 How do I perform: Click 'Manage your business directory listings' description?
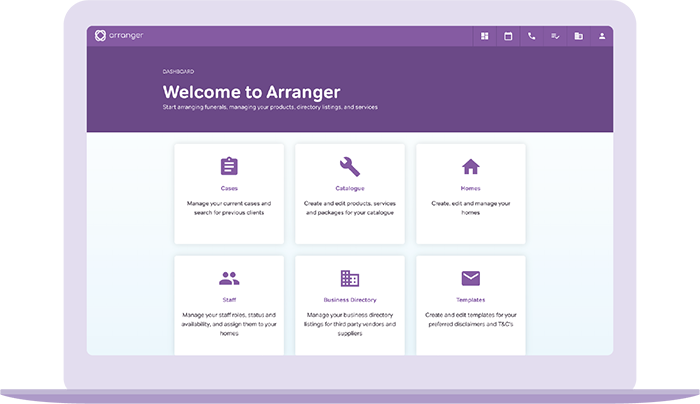pos(350,324)
